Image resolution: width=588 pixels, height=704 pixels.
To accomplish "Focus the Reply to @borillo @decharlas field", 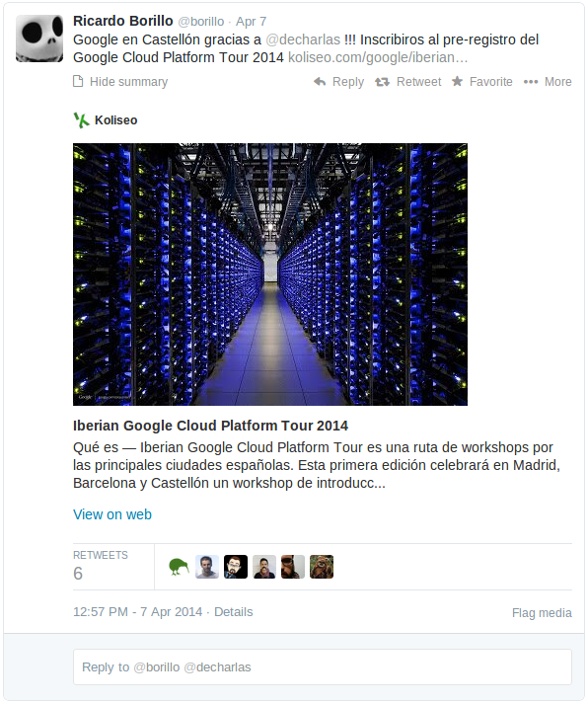I will coord(323,666).
